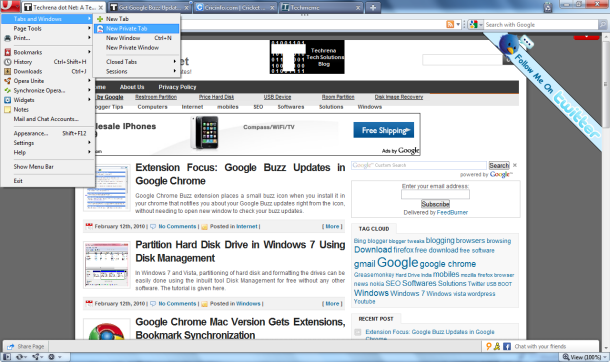This screenshot has width=610, height=362.
Task: Switch to the Cricinfo.com tab
Action: pos(236,7)
